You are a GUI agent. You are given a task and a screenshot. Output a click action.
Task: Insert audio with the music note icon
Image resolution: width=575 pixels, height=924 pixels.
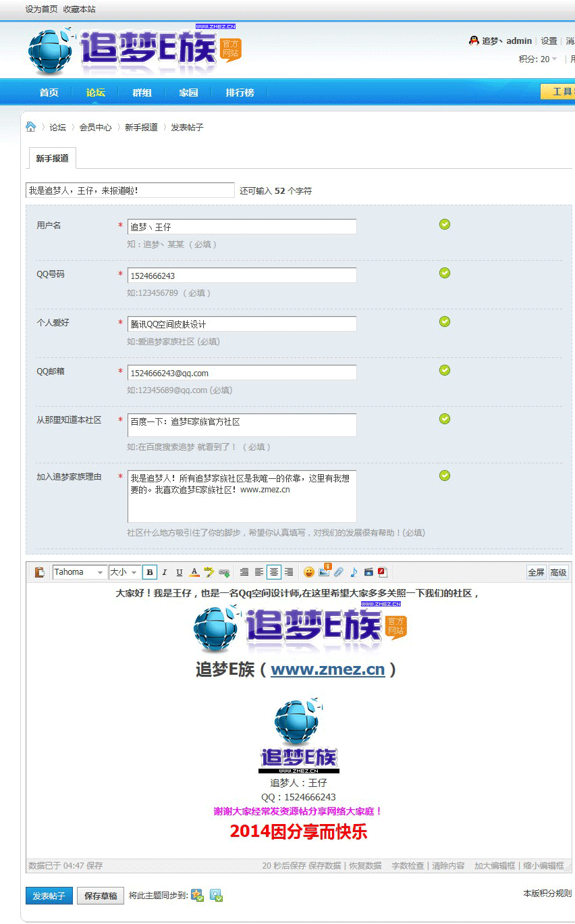click(x=354, y=572)
